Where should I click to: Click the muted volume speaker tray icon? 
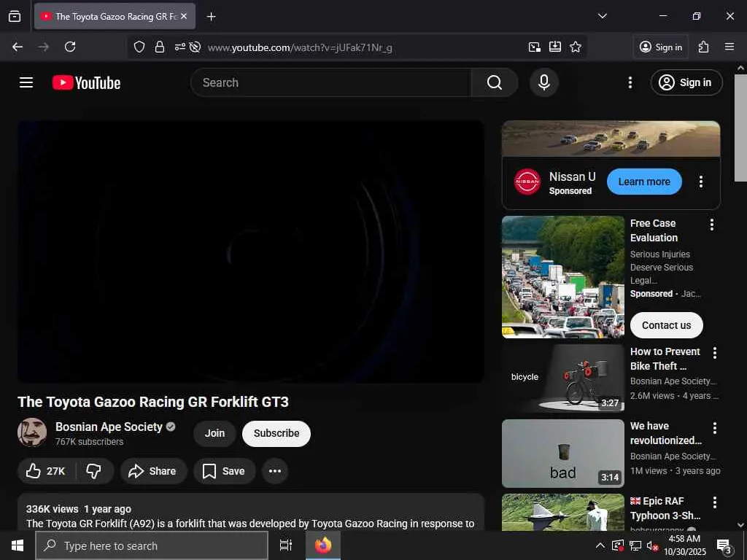[652, 545]
